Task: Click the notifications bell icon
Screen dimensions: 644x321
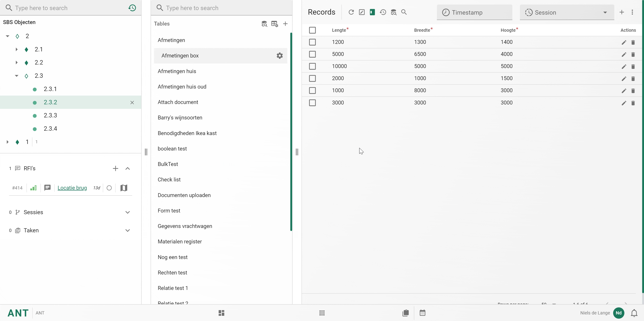Action: pos(634,313)
